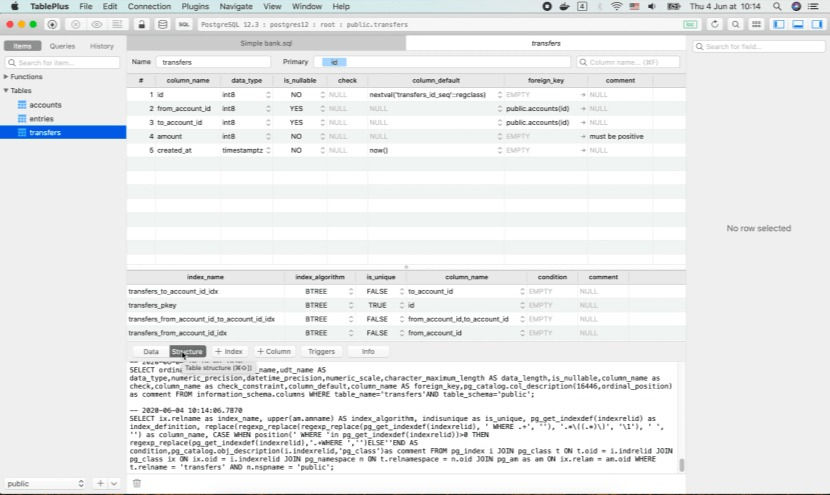Select the entries table in sidebar

click(41, 119)
